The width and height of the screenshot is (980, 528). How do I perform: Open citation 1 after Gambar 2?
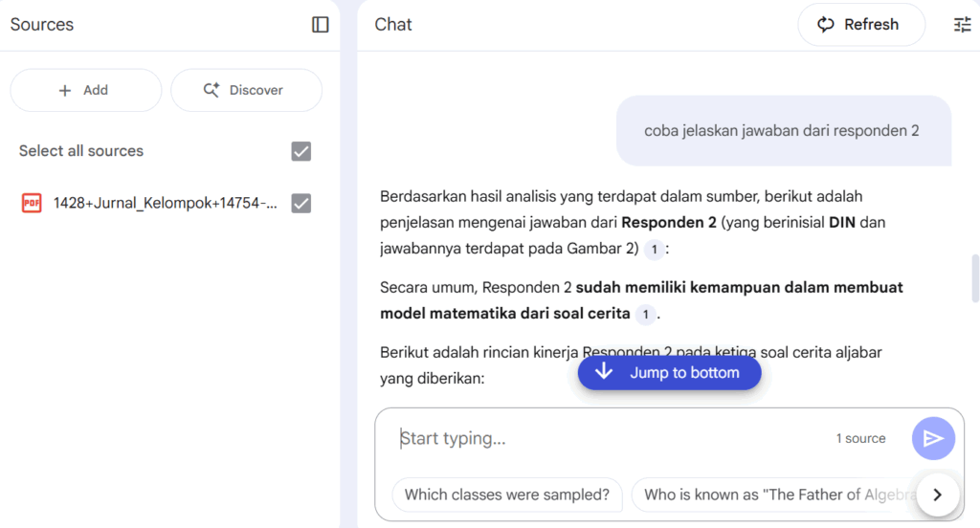click(x=654, y=250)
